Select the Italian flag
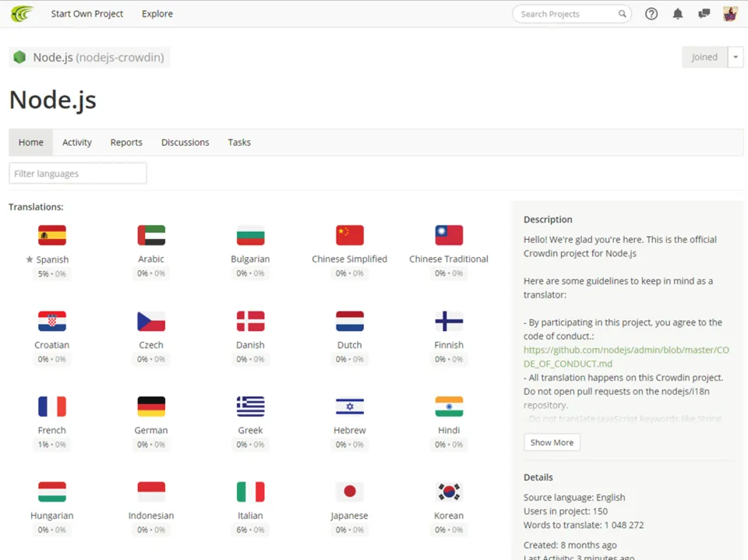The image size is (748, 560). click(x=250, y=491)
